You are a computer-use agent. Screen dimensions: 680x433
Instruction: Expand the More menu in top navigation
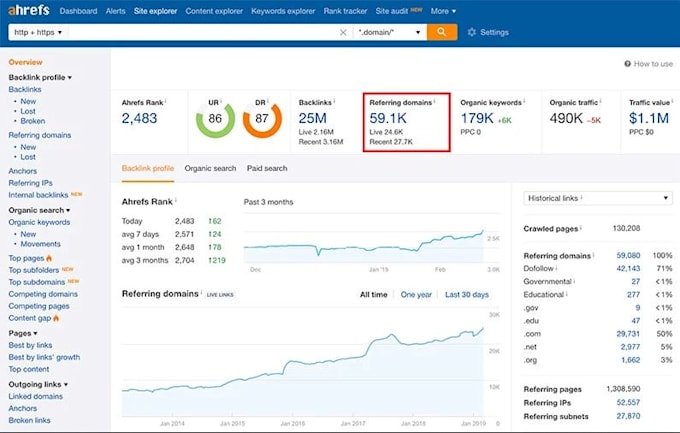coord(443,11)
